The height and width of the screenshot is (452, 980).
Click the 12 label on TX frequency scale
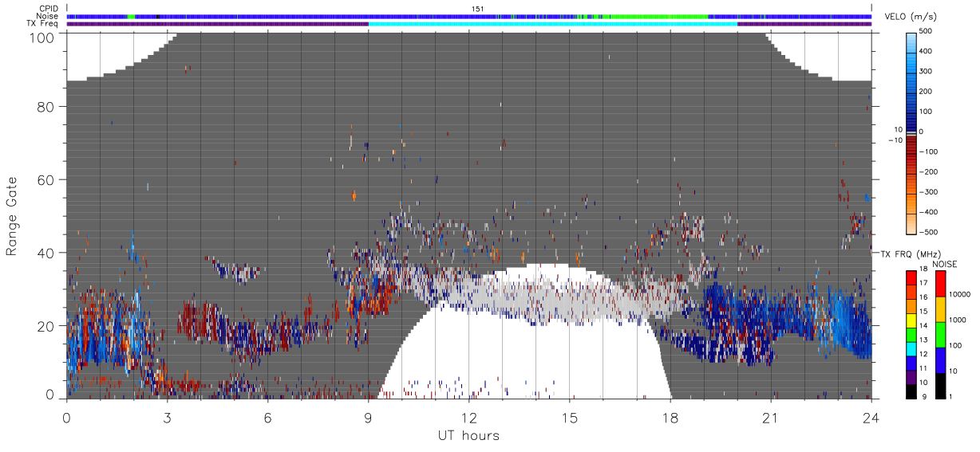(924, 354)
